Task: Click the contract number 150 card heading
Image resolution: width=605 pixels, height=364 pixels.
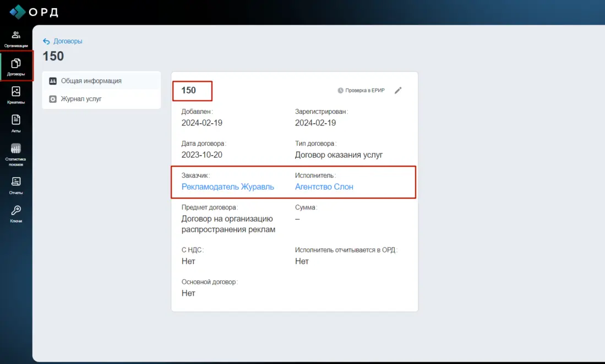Action: (x=189, y=91)
